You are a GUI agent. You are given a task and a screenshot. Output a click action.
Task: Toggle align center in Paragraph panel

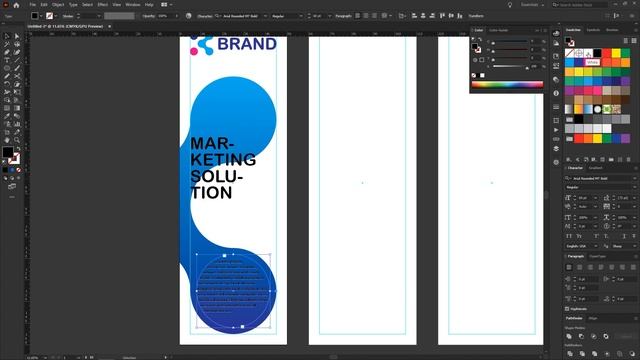[580, 267]
